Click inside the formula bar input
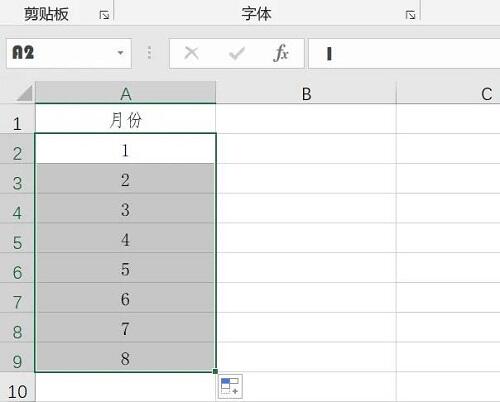The width and height of the screenshot is (500, 402). click(x=404, y=53)
